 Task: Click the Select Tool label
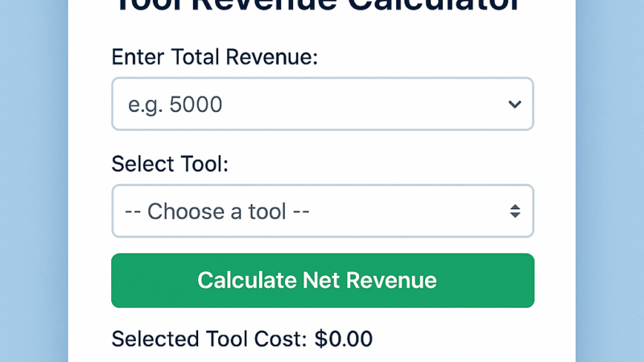click(x=170, y=165)
